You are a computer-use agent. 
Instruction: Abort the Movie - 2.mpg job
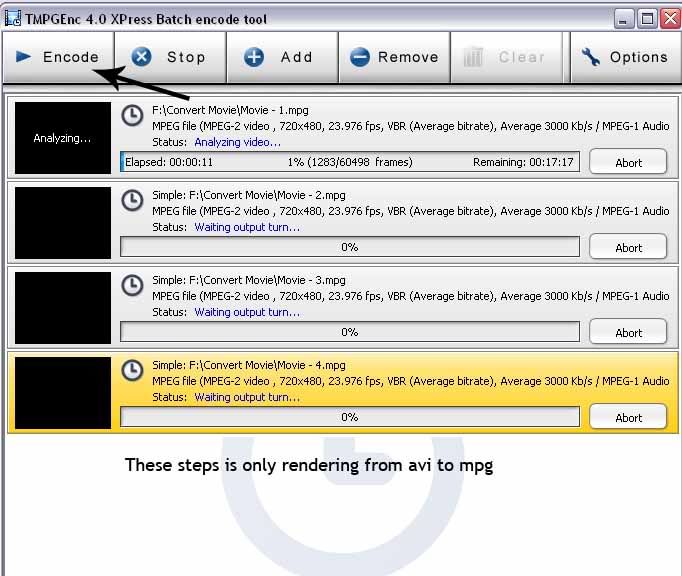tap(628, 247)
